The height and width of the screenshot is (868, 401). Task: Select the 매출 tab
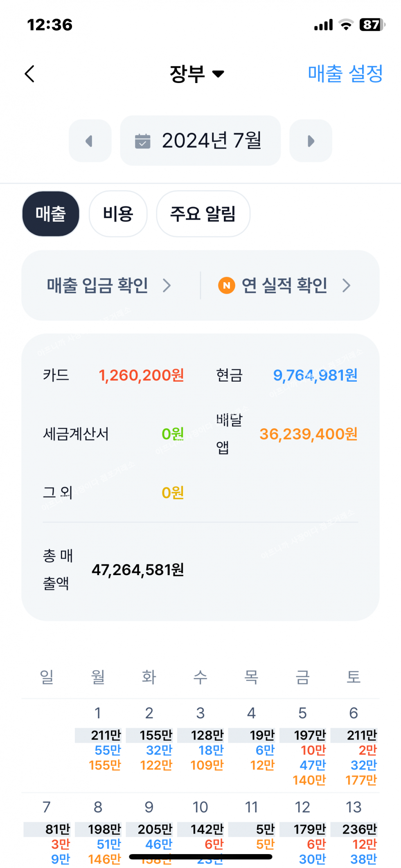51,214
